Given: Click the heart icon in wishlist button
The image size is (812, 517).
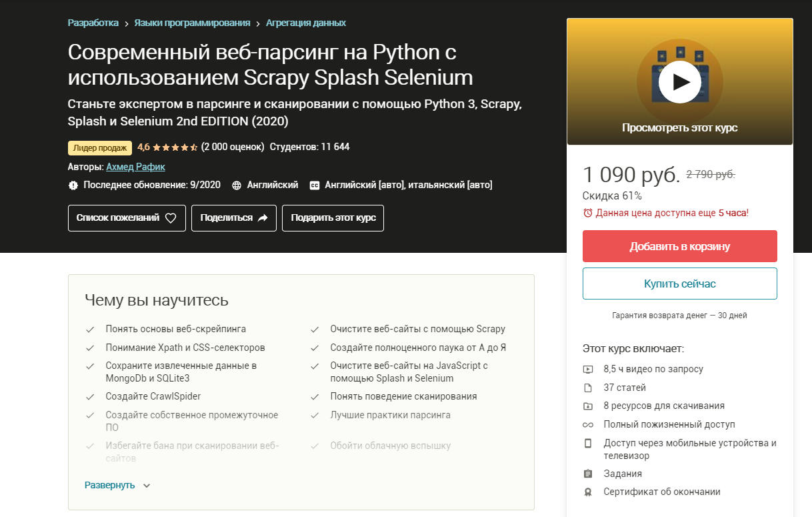Looking at the screenshot, I should click(171, 217).
